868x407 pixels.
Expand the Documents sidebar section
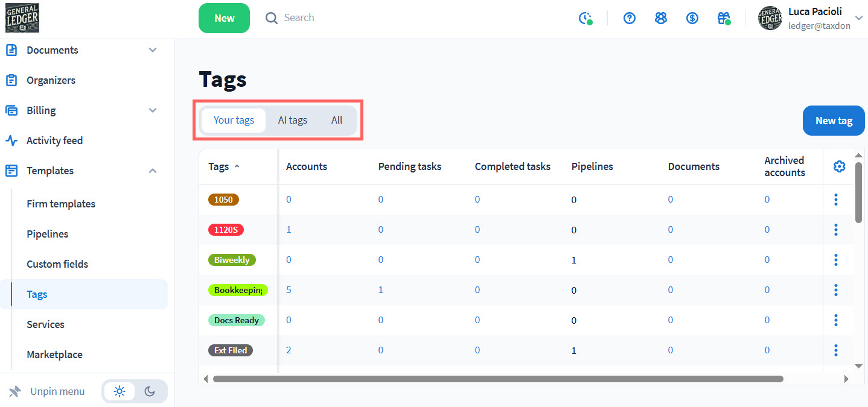coord(153,50)
